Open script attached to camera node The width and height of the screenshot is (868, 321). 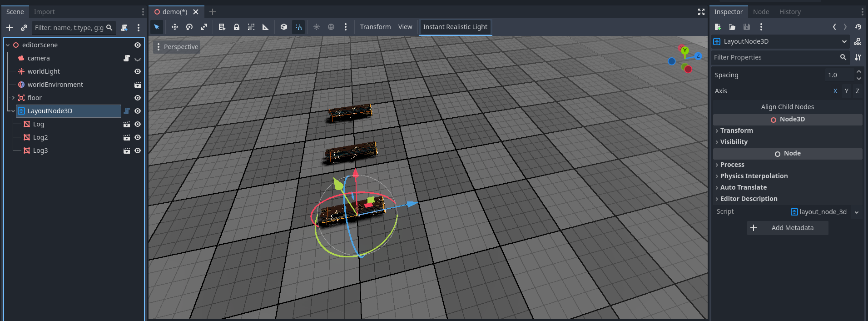pos(127,58)
